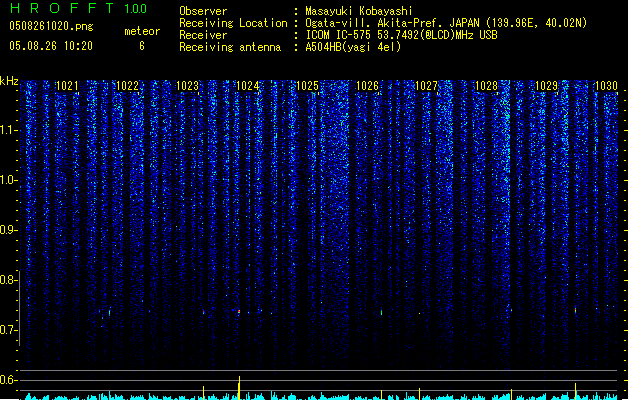Click the 0.9 frequency axis label

[8, 230]
